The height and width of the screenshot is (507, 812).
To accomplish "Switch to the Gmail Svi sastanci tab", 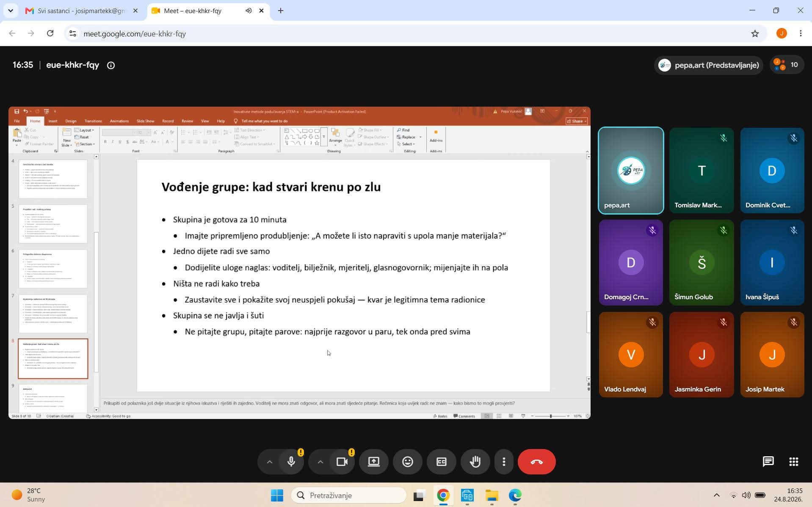I will (x=82, y=11).
